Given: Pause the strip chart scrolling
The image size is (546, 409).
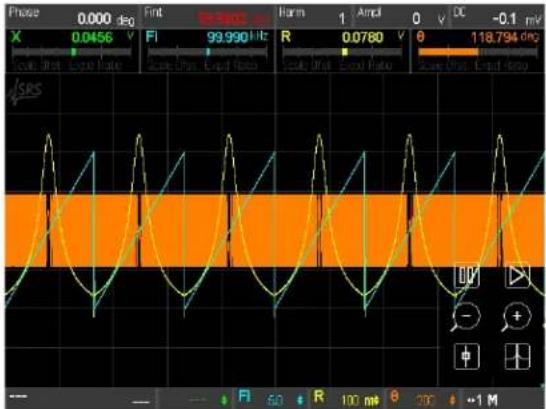Looking at the screenshot, I should click(x=467, y=276).
